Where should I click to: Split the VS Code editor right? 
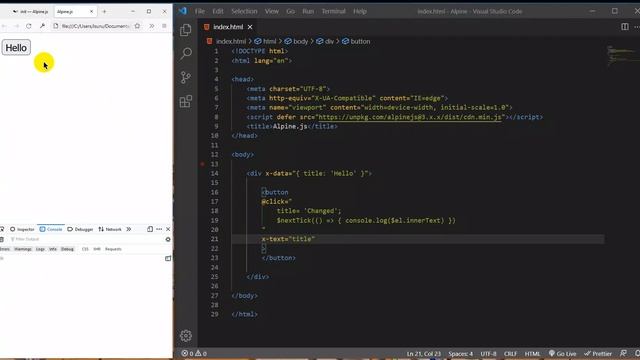pos(625,27)
